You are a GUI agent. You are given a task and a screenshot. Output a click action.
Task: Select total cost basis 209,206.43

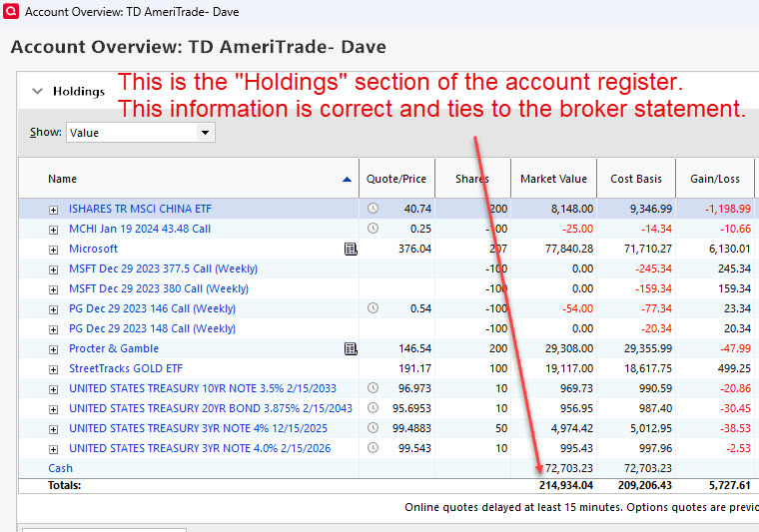pos(645,485)
